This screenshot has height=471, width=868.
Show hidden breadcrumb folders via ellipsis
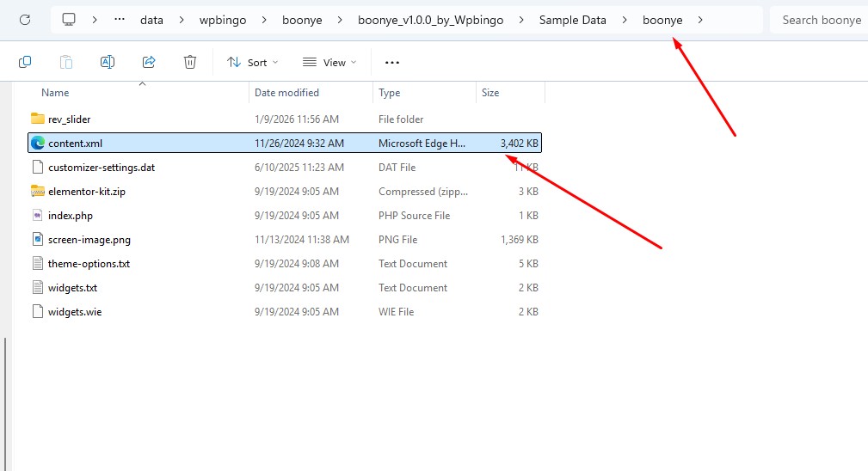(x=120, y=20)
